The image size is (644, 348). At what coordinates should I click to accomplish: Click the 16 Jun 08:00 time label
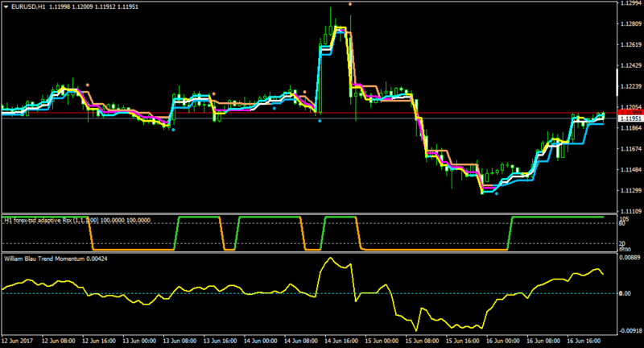pyautogui.click(x=543, y=341)
